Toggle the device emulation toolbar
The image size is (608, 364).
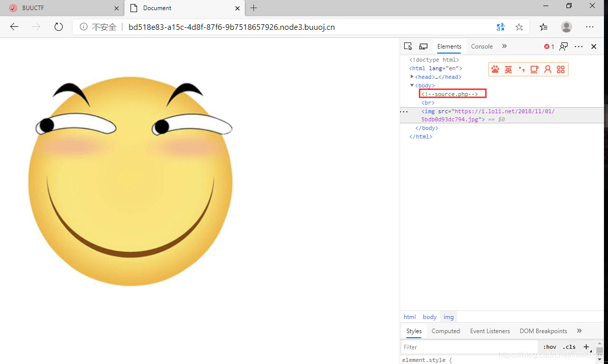click(x=423, y=47)
